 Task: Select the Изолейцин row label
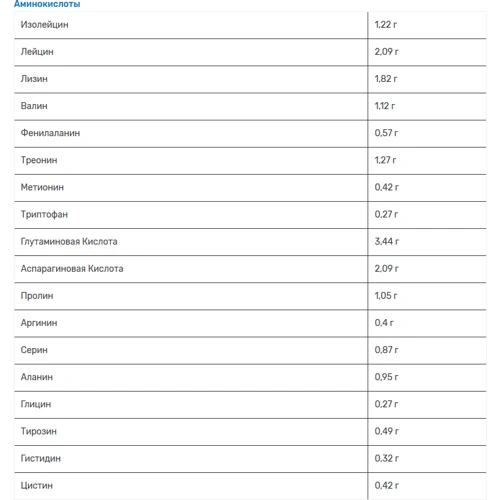[44, 25]
